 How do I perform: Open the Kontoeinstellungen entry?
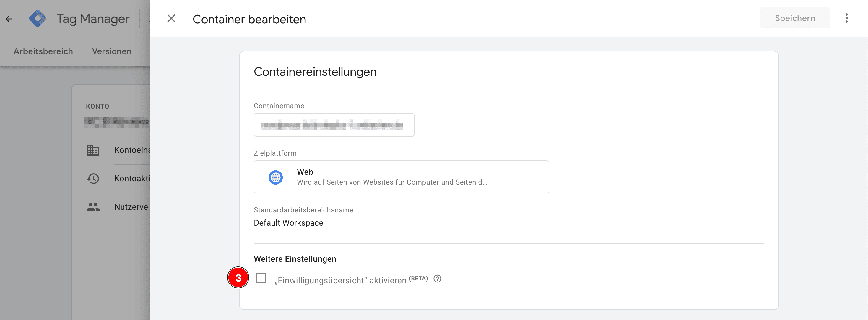pyautogui.click(x=132, y=150)
